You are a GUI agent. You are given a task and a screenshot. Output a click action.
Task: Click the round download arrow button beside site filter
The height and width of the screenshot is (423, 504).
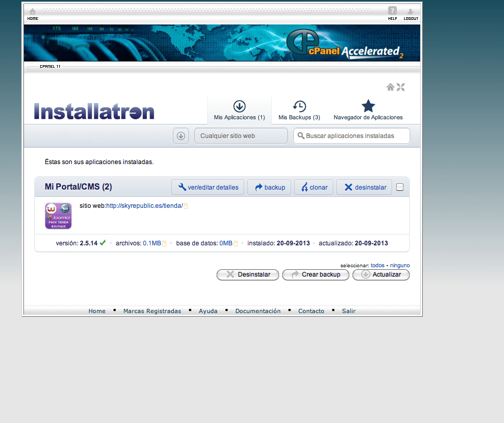point(181,136)
